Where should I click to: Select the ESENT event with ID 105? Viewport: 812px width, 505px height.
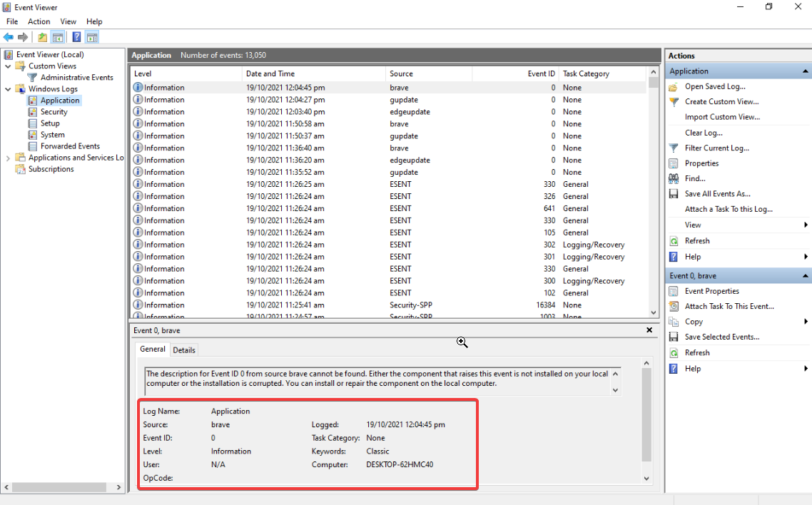pyautogui.click(x=388, y=233)
